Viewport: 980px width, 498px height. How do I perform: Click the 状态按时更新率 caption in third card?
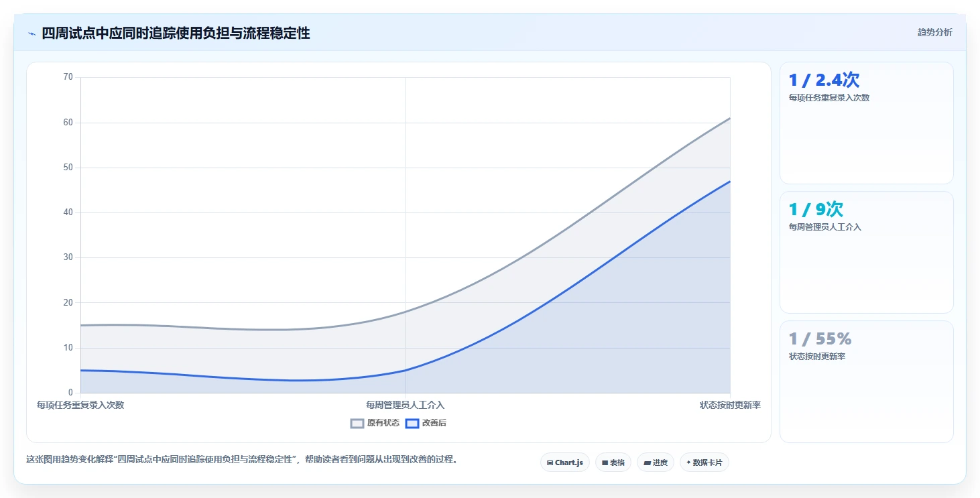(x=817, y=357)
